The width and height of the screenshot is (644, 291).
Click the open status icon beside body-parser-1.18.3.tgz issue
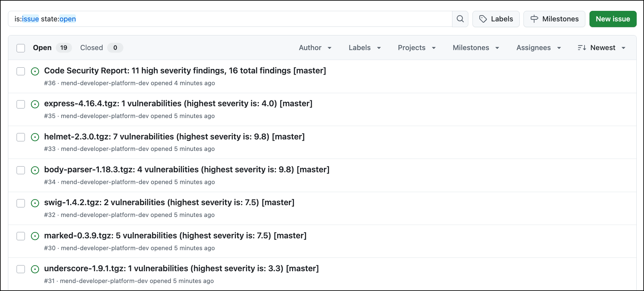coord(35,170)
